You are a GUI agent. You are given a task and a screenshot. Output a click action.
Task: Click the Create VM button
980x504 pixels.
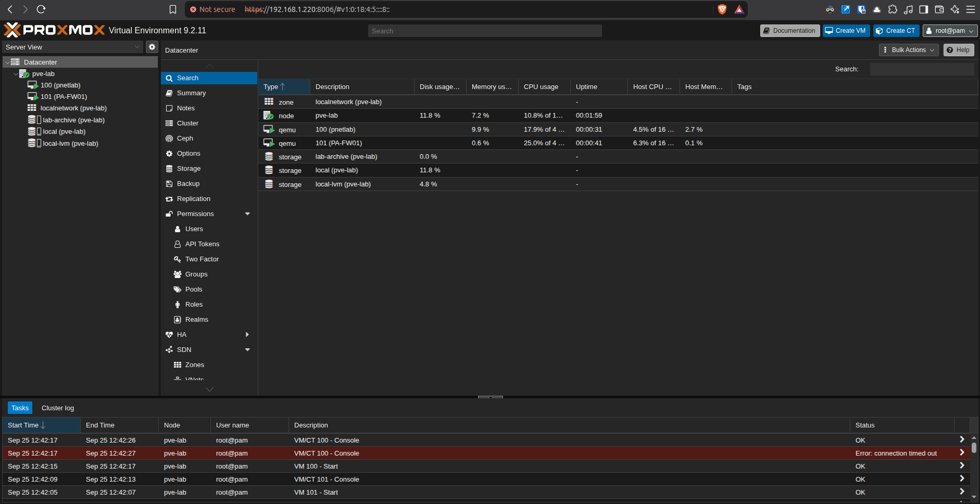tap(846, 31)
